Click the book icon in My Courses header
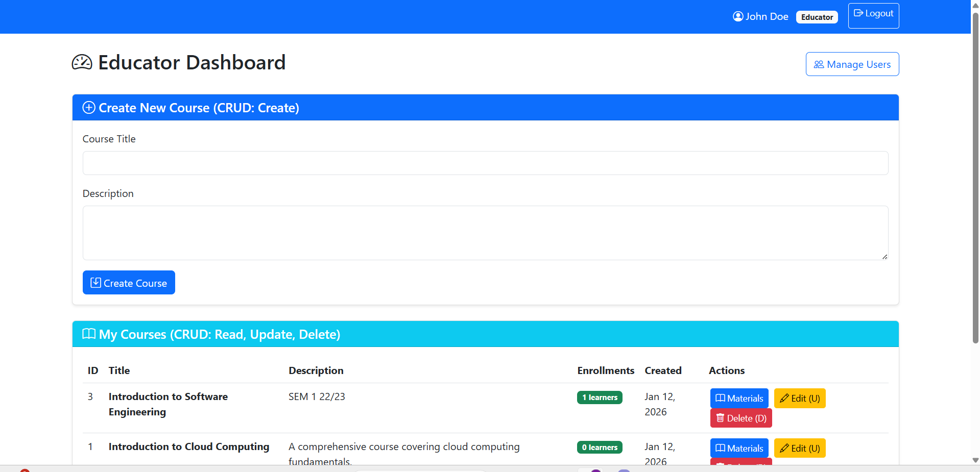The height and width of the screenshot is (472, 980). pos(89,334)
